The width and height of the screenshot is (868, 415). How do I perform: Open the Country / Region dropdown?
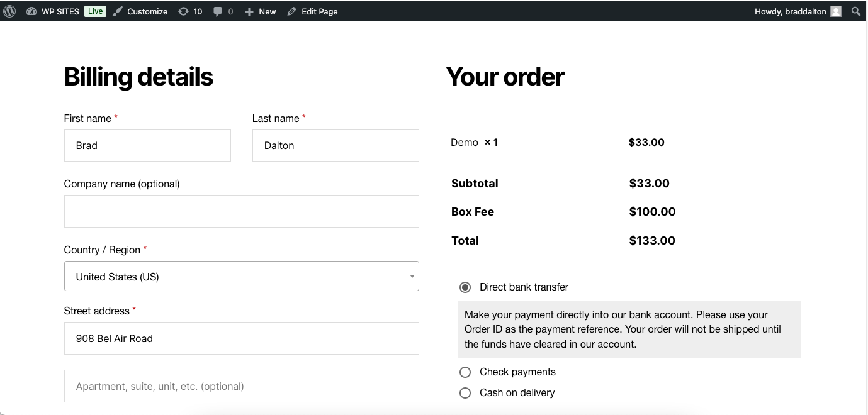(x=242, y=277)
